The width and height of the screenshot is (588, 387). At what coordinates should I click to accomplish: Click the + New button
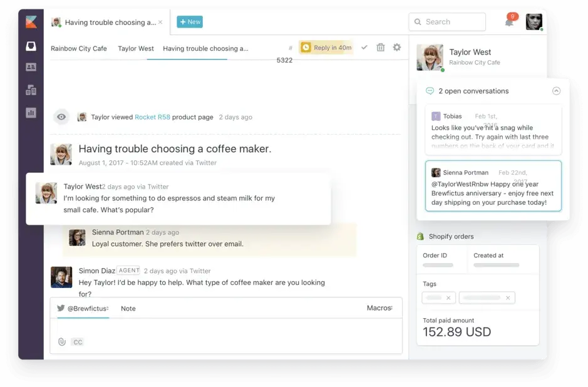[x=190, y=22]
